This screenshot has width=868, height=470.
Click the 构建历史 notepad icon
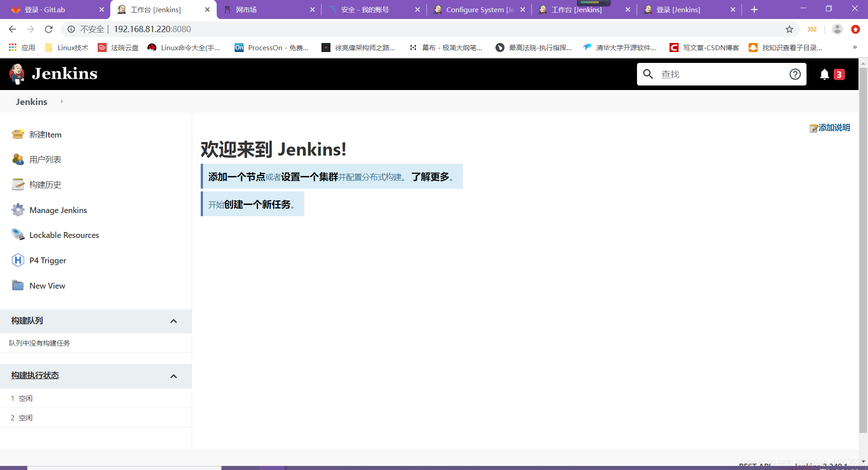[x=18, y=185]
